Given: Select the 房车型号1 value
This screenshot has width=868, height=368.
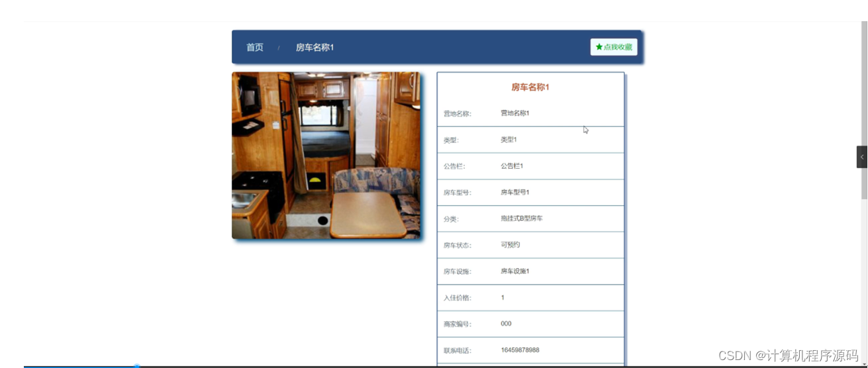Looking at the screenshot, I should pyautogui.click(x=515, y=192).
